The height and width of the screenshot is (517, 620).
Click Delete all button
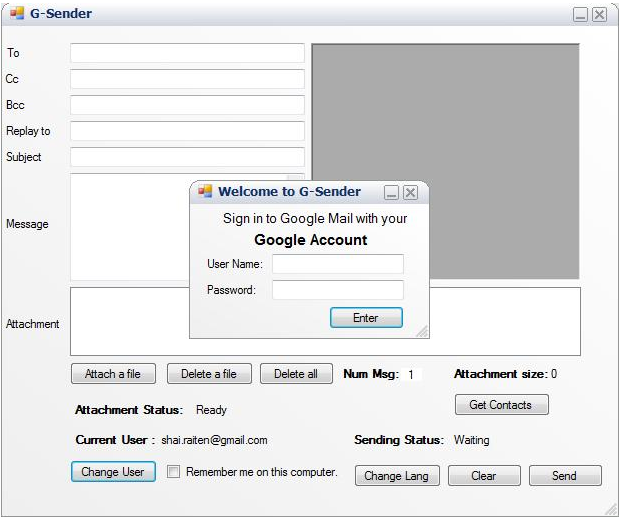[x=296, y=374]
